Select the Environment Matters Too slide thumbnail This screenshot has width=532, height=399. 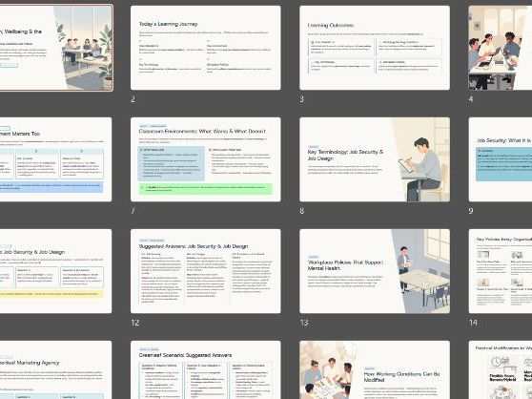click(x=55, y=159)
